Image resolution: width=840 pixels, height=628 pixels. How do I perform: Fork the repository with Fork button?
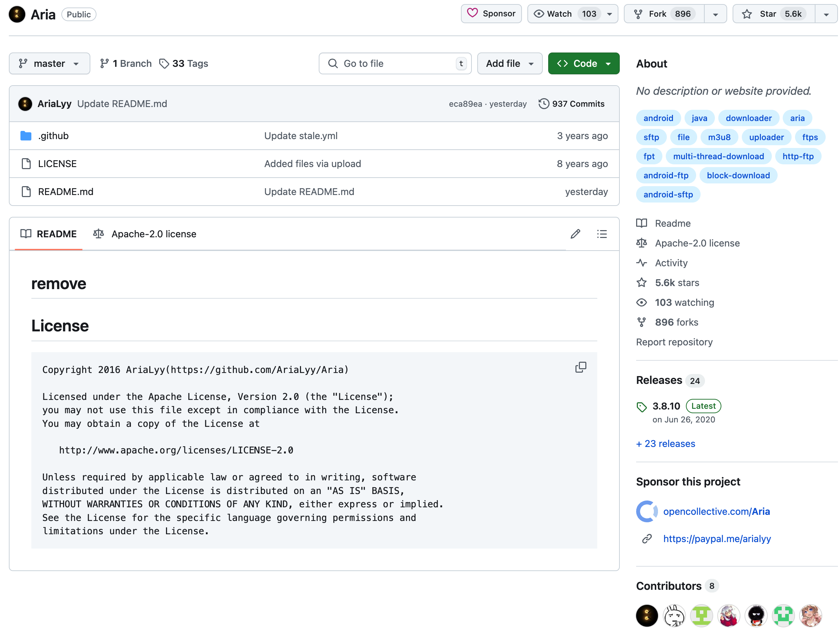(664, 14)
